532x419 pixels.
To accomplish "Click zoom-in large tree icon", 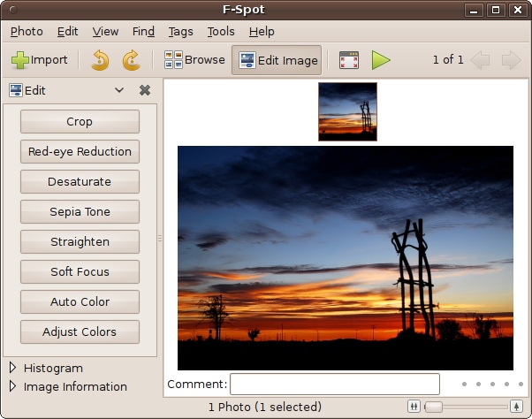I will pos(516,407).
